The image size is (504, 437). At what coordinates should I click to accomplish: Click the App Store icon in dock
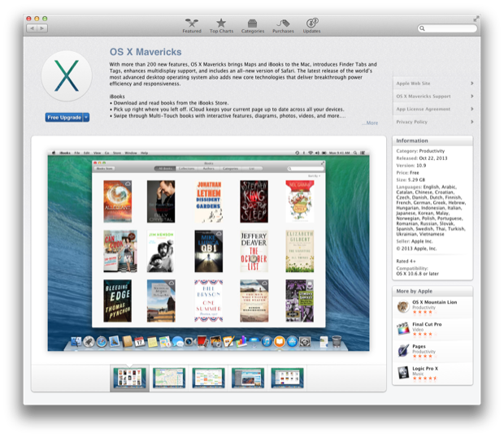pyautogui.click(x=292, y=342)
